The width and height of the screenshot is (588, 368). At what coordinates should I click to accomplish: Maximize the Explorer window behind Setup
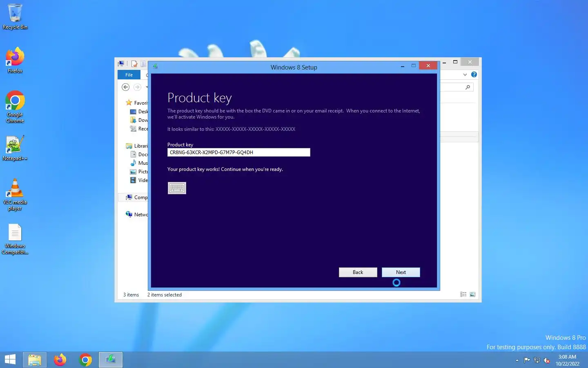coord(455,62)
